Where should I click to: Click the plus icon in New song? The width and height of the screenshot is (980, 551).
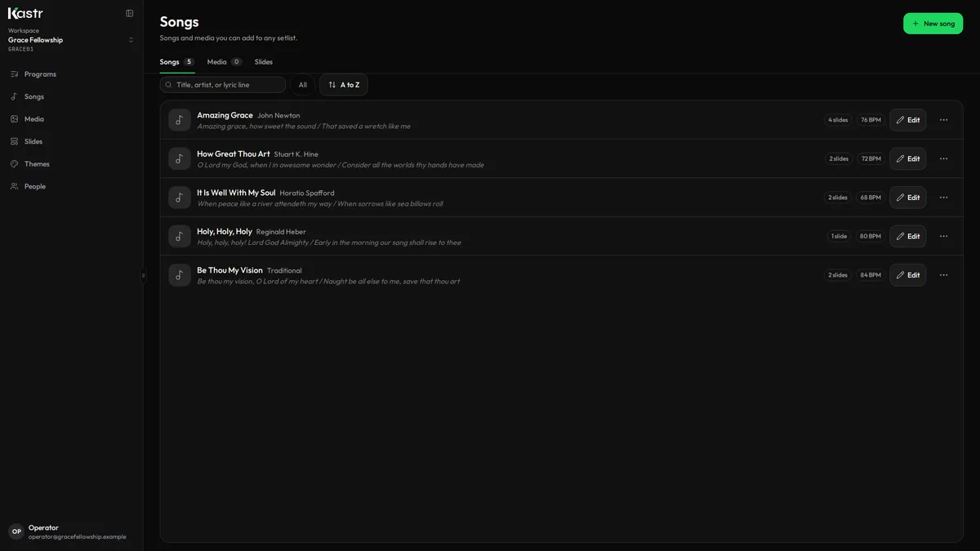[915, 24]
